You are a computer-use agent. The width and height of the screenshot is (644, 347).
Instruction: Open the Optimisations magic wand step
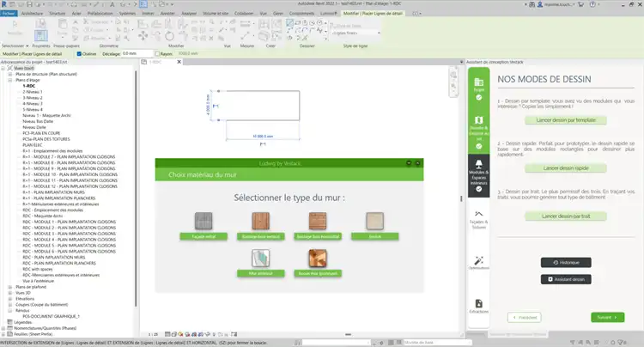pyautogui.click(x=478, y=263)
